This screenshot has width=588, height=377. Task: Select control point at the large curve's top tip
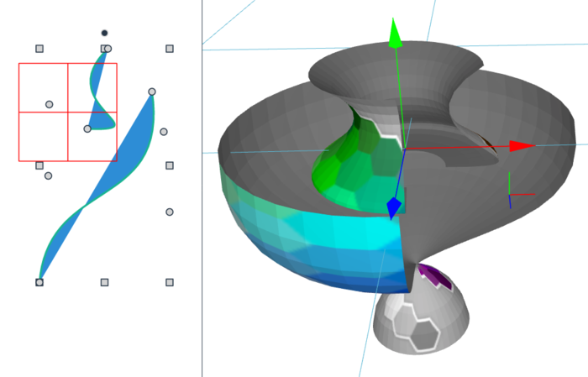click(152, 92)
